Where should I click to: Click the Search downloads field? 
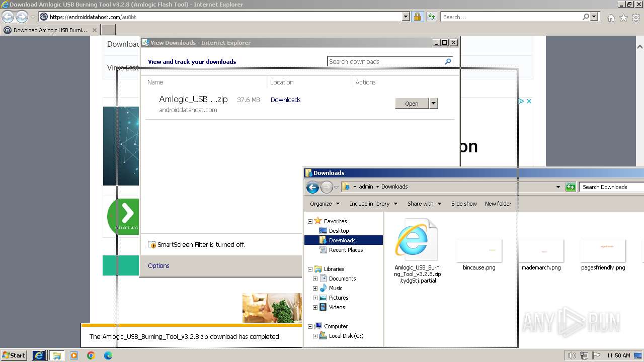coord(385,61)
